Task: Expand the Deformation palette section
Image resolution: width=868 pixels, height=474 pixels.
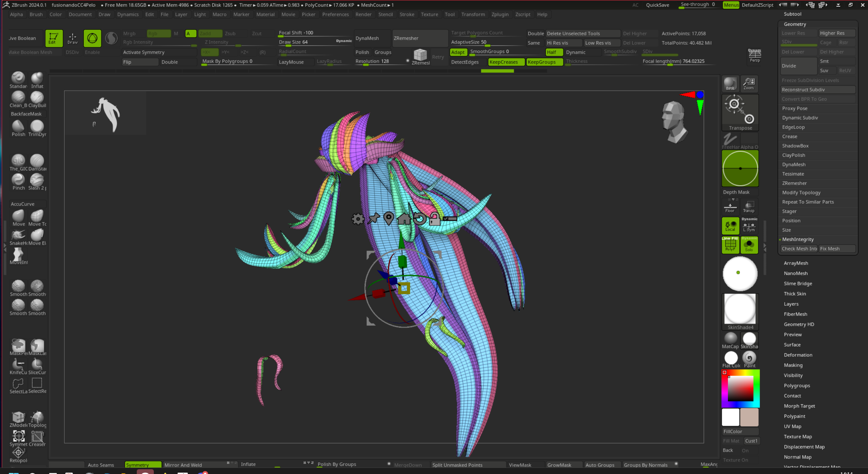Action: [798, 355]
